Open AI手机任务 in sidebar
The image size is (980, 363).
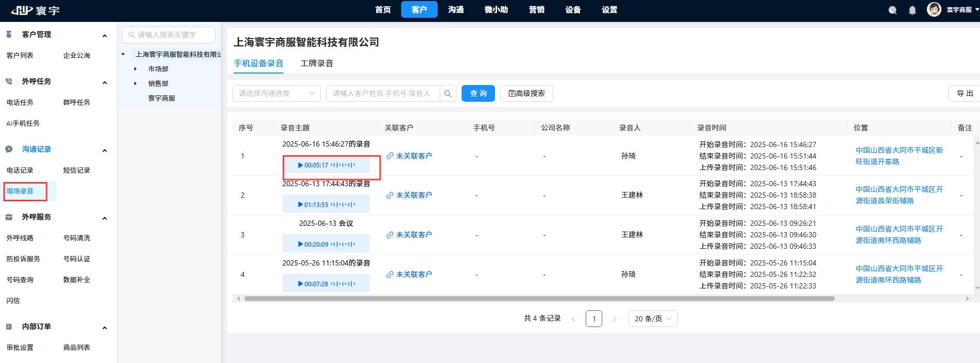point(23,123)
